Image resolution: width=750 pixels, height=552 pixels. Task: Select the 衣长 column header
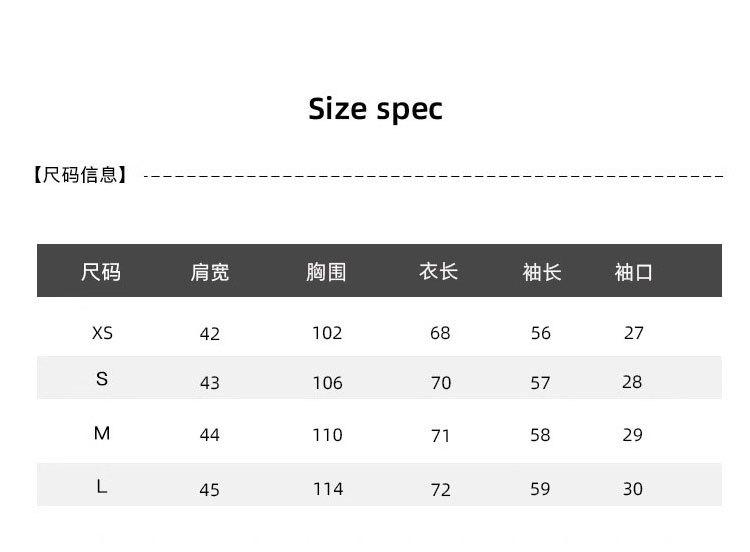(x=439, y=271)
